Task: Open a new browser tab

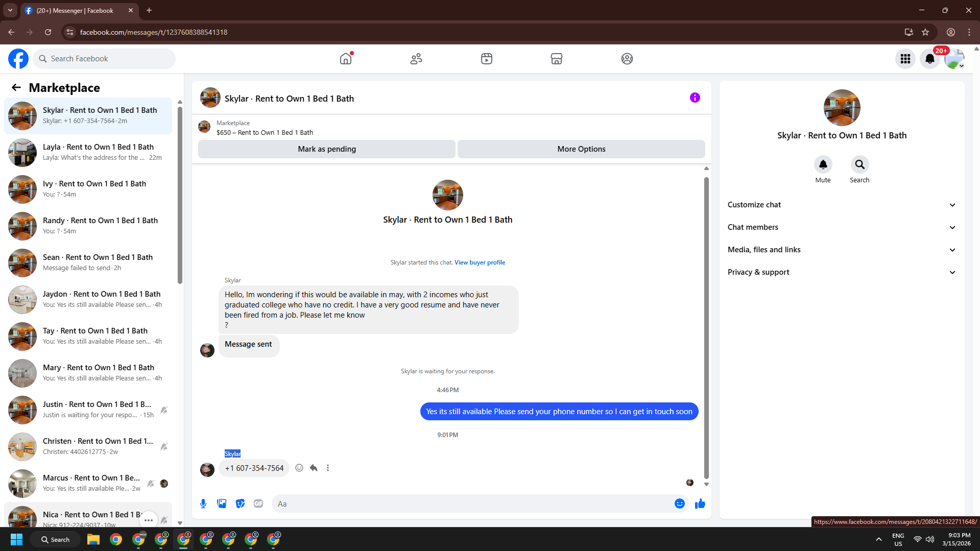Action: click(x=149, y=10)
